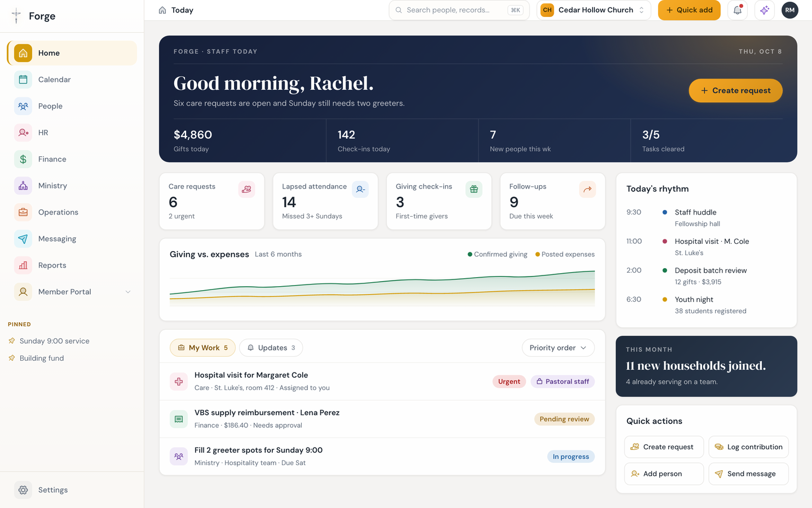The image size is (812, 508).
Task: Click the Care requests card icon
Action: click(x=246, y=190)
